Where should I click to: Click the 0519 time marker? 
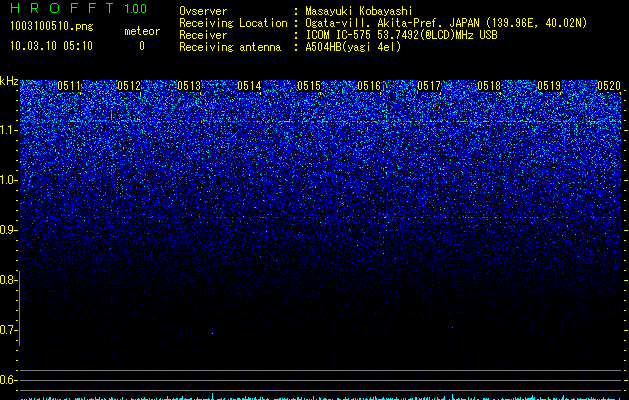[x=549, y=86]
